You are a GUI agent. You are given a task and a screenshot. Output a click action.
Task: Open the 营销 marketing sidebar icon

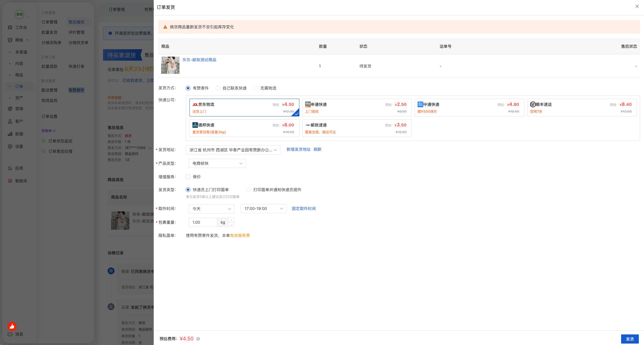coord(10,109)
